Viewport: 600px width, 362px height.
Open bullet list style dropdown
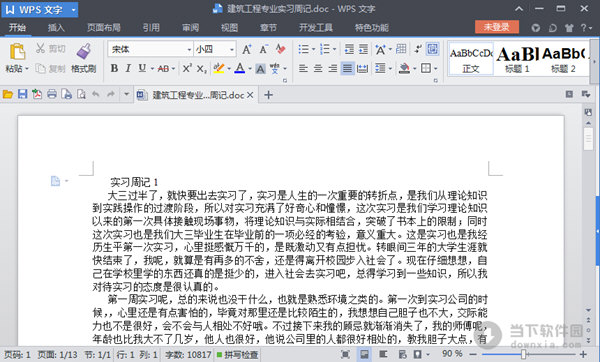point(313,49)
